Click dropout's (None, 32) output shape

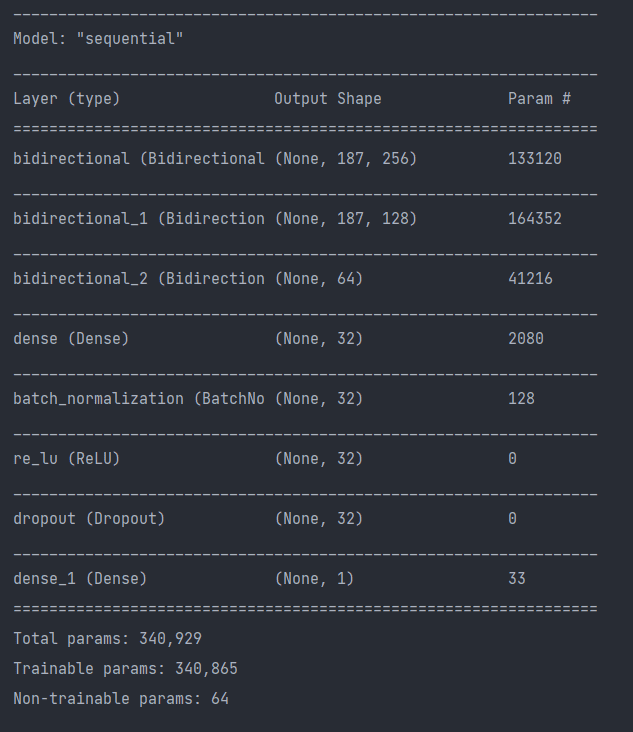pyautogui.click(x=318, y=519)
